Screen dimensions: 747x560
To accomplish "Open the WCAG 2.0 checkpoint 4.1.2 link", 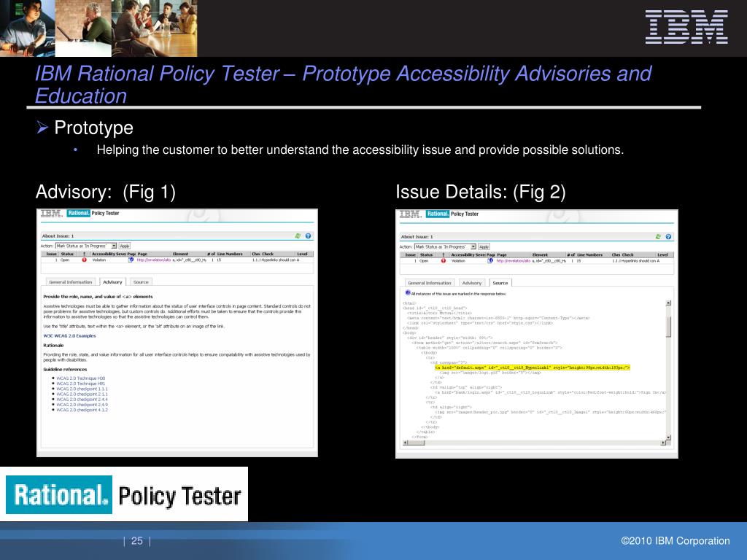I will coord(82,410).
